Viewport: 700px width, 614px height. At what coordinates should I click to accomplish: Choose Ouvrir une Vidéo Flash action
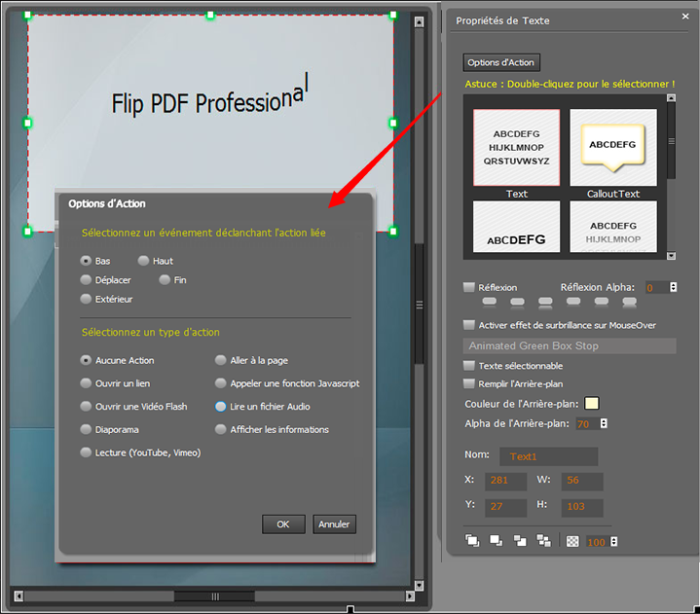[x=86, y=407]
